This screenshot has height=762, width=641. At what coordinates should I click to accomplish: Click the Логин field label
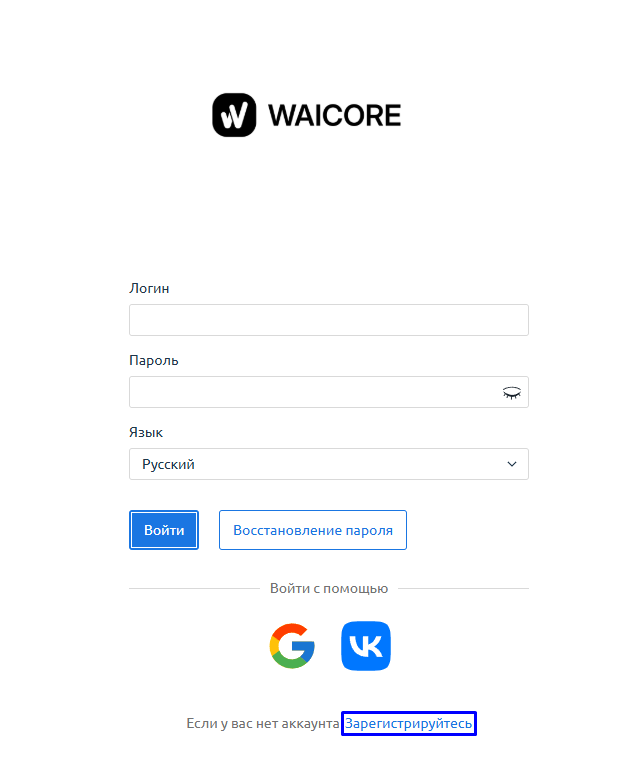149,288
